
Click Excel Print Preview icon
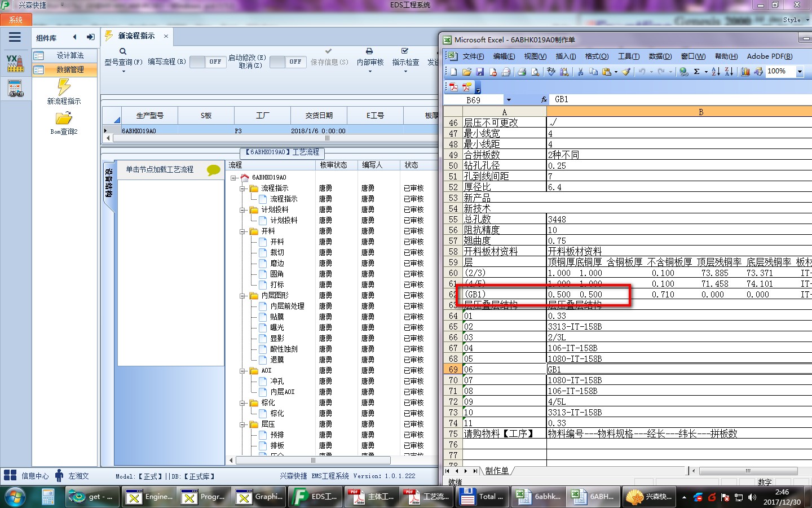point(535,72)
